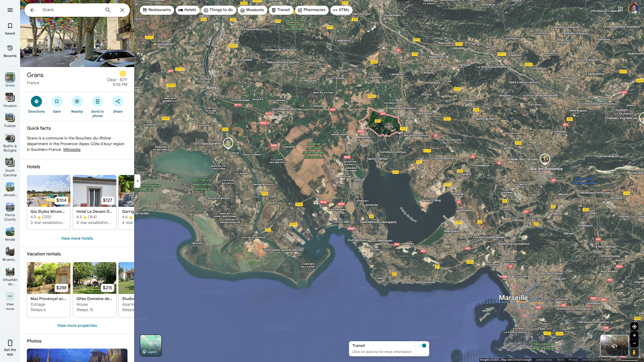The width and height of the screenshot is (644, 362).
Task: Open the hamburger main menu
Action: 10,10
